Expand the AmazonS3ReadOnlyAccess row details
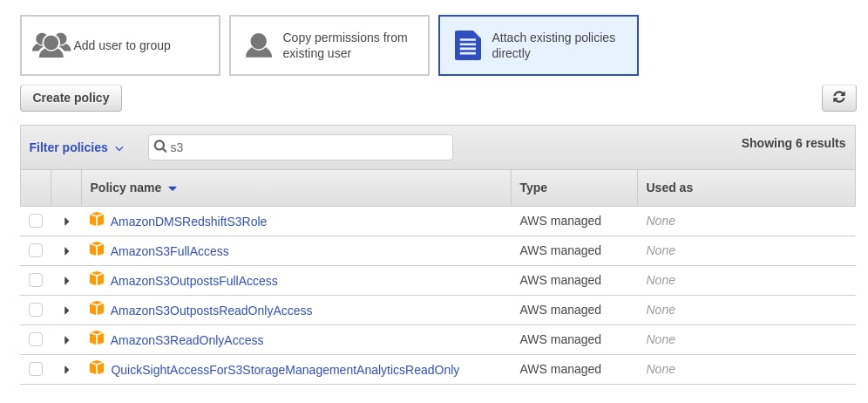The height and width of the screenshot is (403, 868). [x=66, y=340]
